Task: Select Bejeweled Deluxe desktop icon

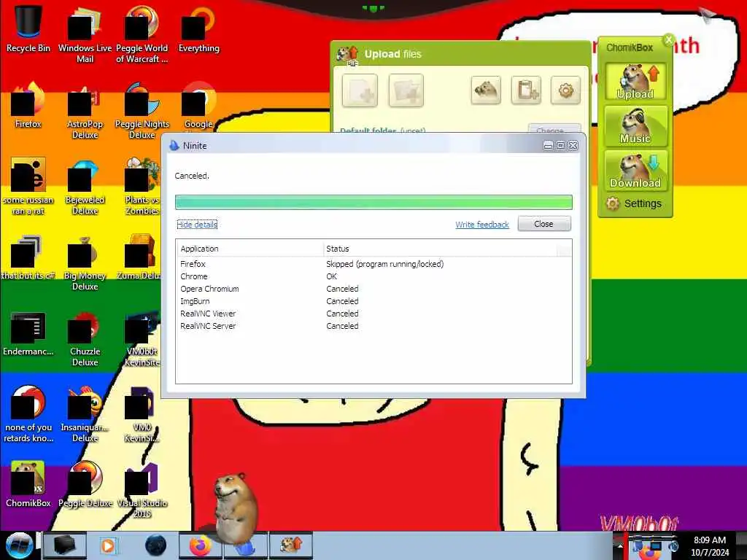Action: click(x=85, y=186)
